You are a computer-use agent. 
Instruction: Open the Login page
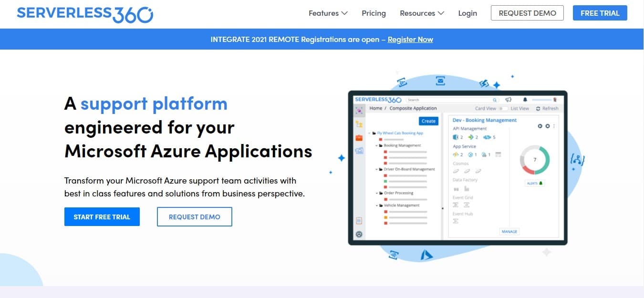pyautogui.click(x=467, y=13)
